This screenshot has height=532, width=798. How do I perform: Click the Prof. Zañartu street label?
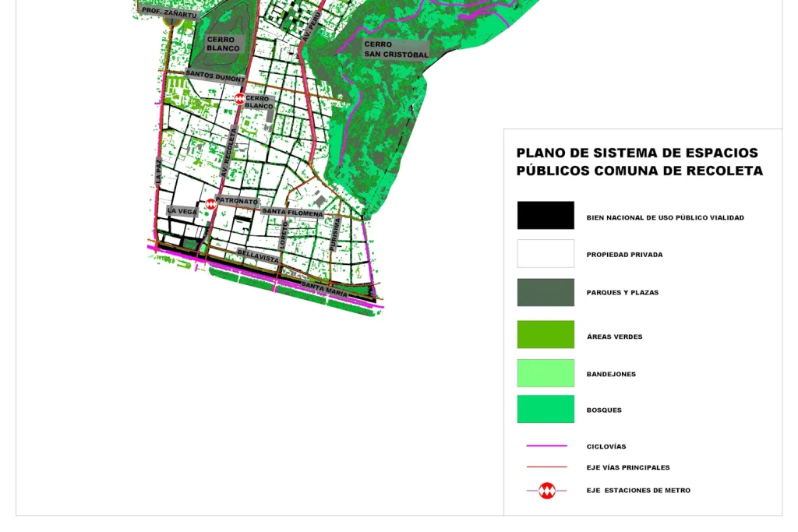[169, 13]
